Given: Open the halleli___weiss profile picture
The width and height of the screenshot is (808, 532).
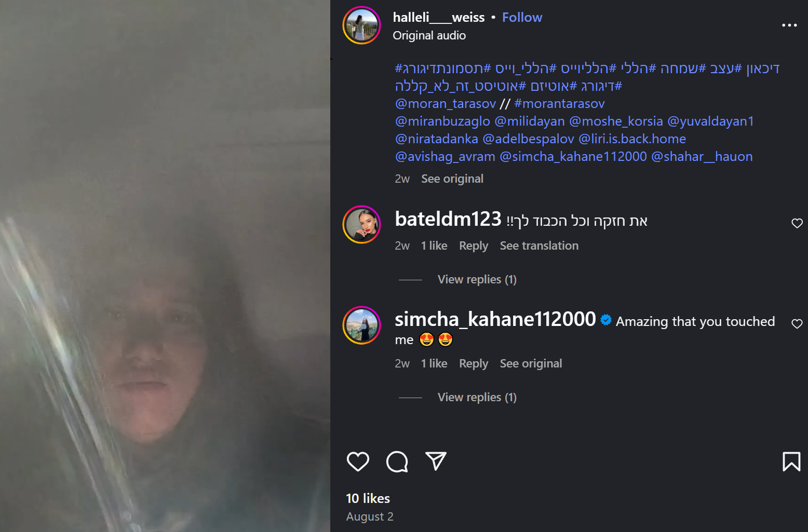Looking at the screenshot, I should [x=362, y=25].
